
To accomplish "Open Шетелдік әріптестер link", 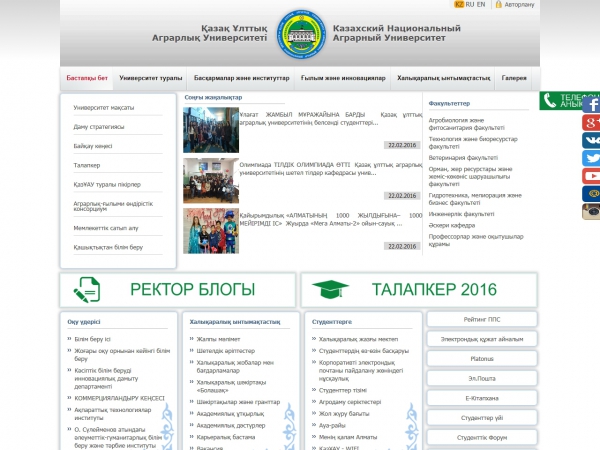I will pos(225,351).
